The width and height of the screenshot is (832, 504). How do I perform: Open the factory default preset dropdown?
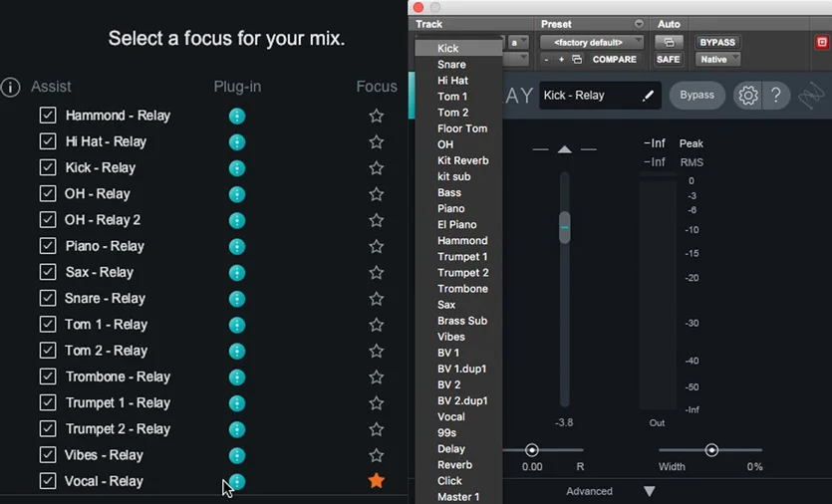tap(592, 43)
